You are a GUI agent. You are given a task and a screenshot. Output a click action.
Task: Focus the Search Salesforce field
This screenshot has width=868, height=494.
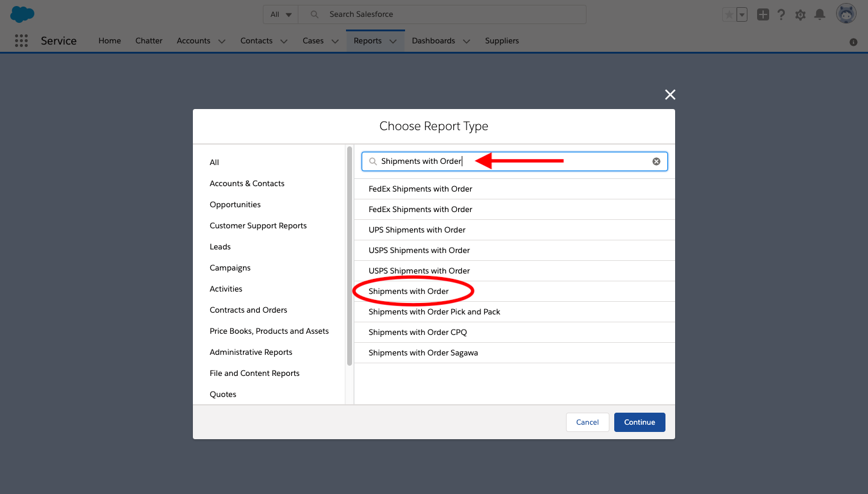coord(443,14)
